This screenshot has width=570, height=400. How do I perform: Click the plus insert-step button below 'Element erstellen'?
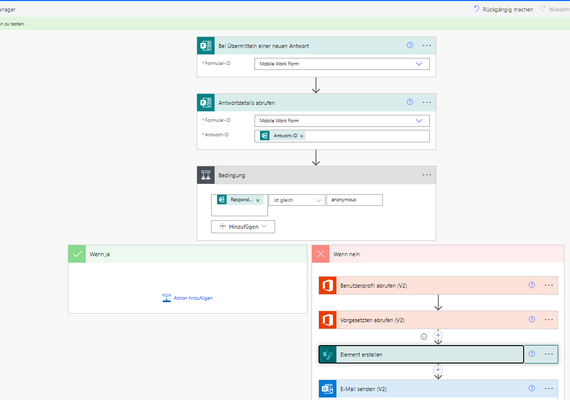pyautogui.click(x=438, y=369)
